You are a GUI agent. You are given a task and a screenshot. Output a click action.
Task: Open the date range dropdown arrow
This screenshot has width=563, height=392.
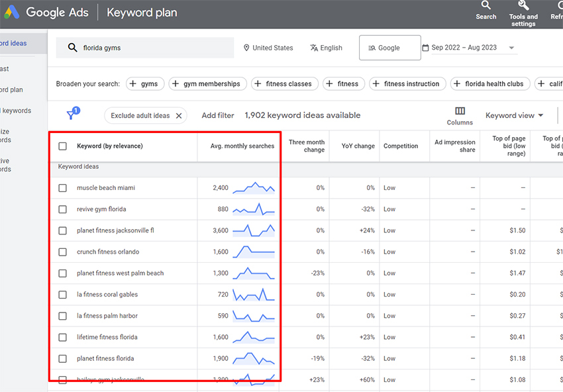pyautogui.click(x=511, y=48)
